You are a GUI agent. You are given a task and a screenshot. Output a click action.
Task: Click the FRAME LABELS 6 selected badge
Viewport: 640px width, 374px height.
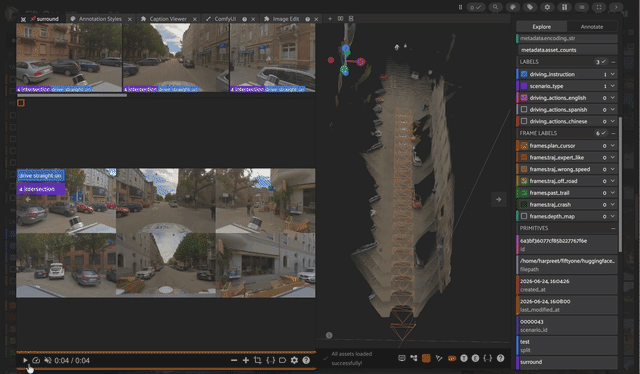click(600, 133)
